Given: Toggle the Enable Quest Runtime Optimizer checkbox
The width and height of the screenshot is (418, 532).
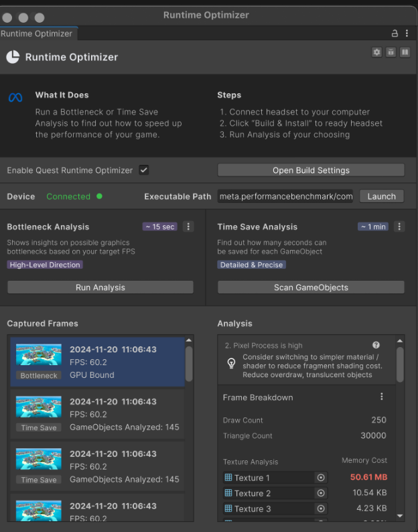Looking at the screenshot, I should (144, 170).
